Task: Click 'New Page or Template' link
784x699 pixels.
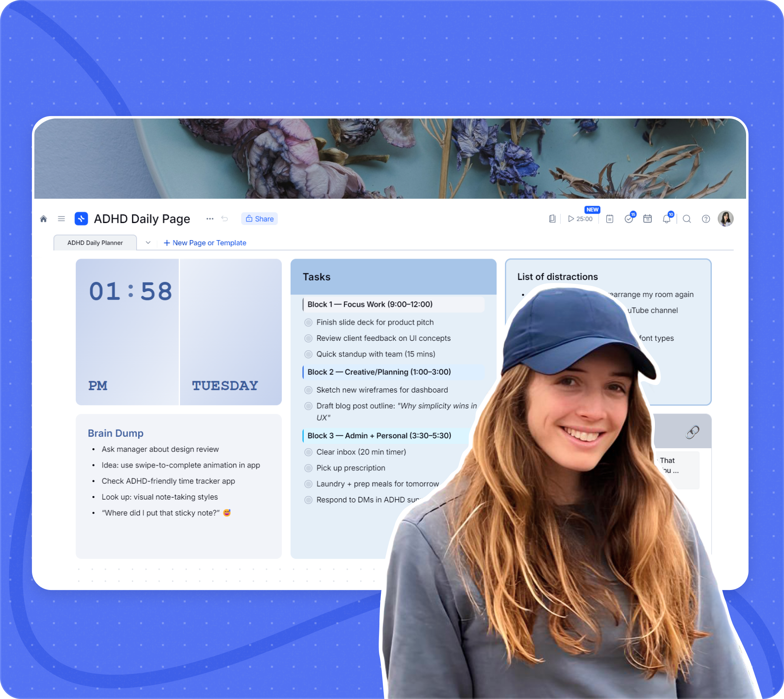Action: [205, 243]
